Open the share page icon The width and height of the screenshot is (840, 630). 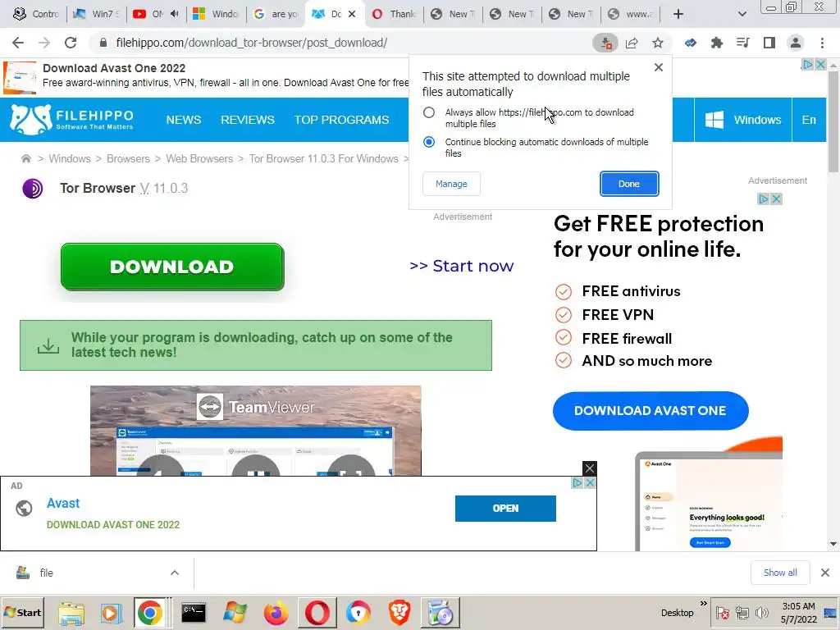632,43
